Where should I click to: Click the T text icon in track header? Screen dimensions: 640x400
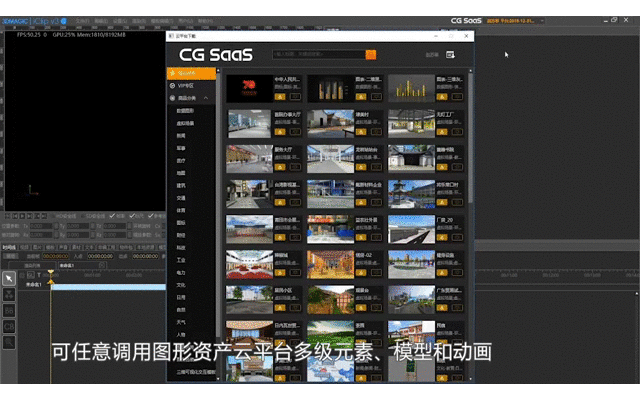[x=39, y=275]
